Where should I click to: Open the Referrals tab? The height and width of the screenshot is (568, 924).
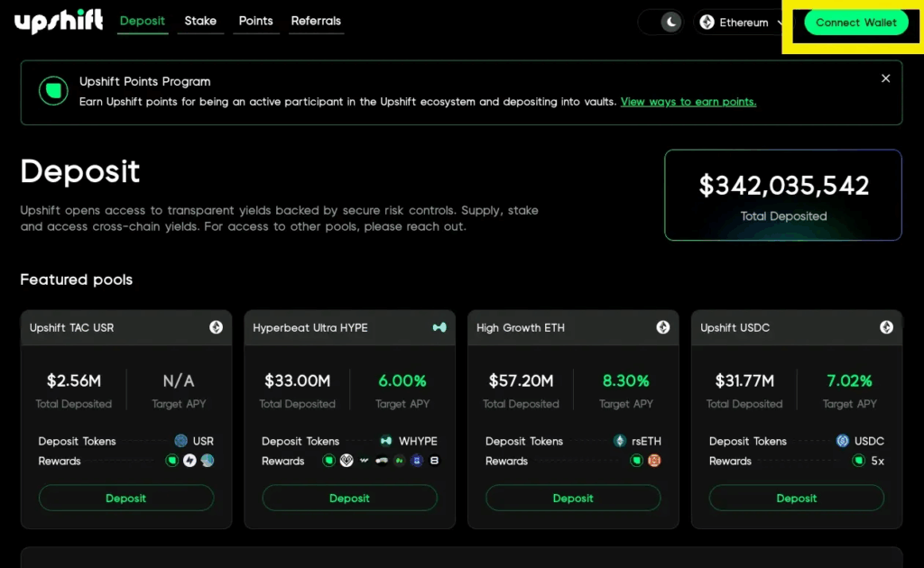click(x=316, y=21)
